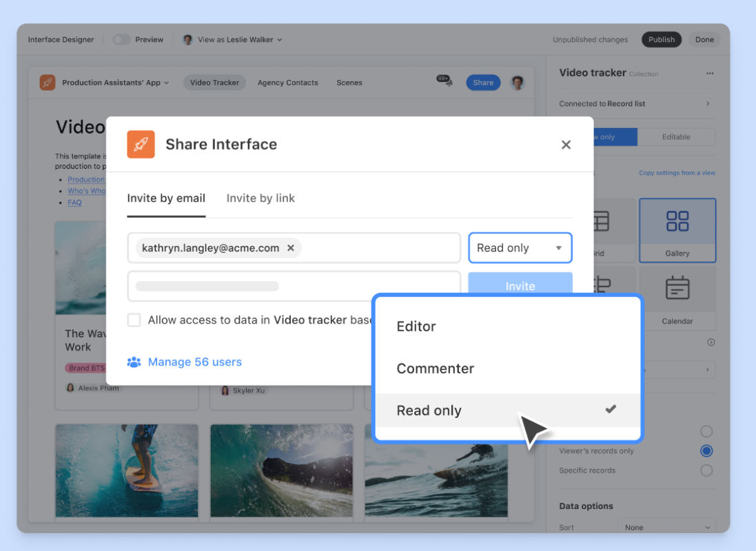
Task: Click the Invite button
Action: 520,284
